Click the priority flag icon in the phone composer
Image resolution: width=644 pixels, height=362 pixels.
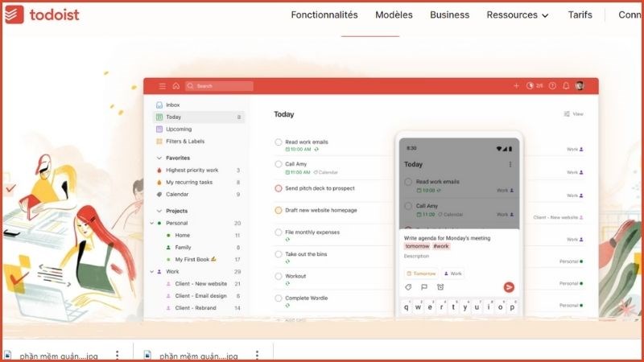coord(424,287)
